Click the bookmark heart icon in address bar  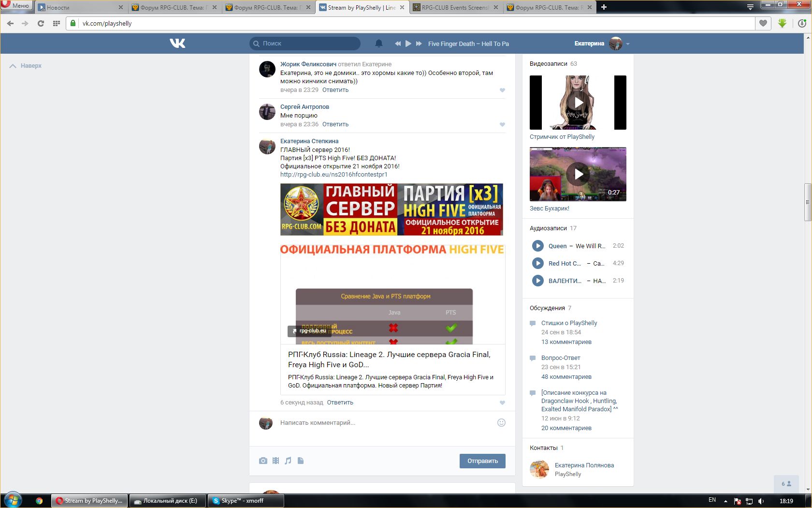point(763,23)
